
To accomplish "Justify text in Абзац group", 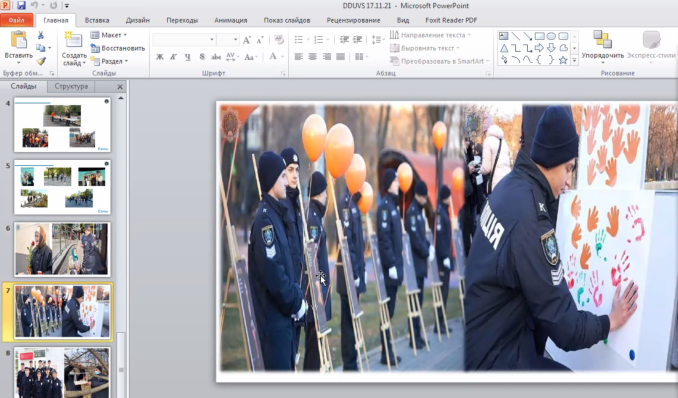I will [341, 57].
